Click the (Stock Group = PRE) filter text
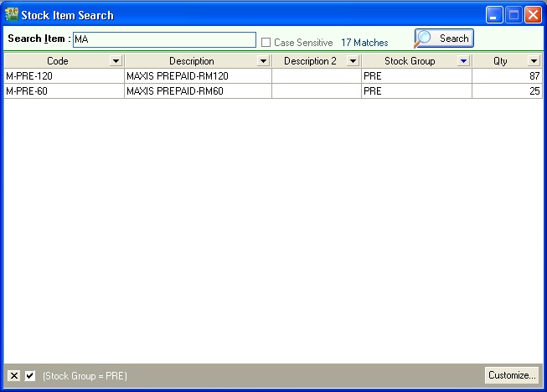Image resolution: width=547 pixels, height=392 pixels. [x=85, y=376]
